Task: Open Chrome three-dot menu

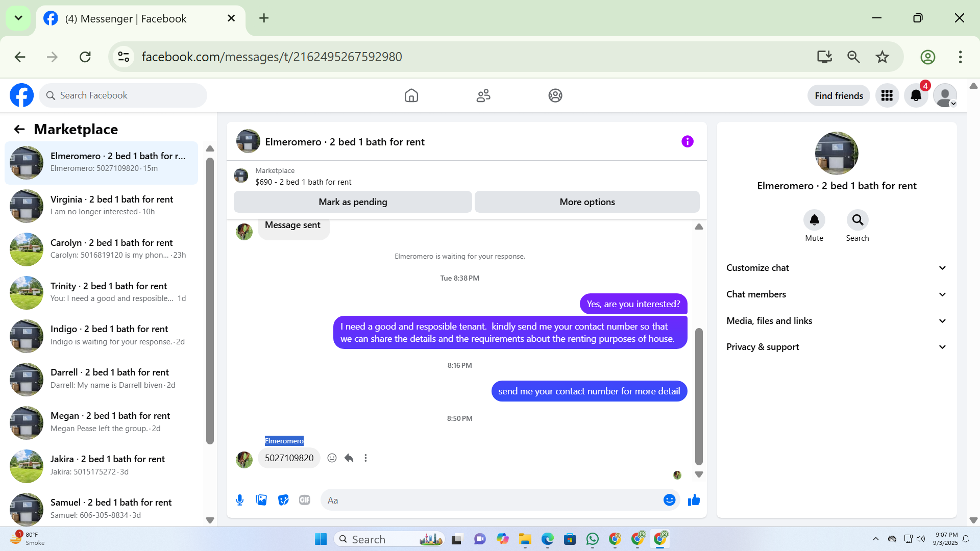Action: (960, 57)
